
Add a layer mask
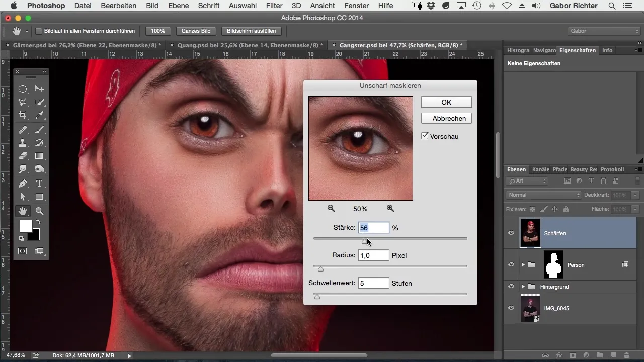click(x=573, y=355)
